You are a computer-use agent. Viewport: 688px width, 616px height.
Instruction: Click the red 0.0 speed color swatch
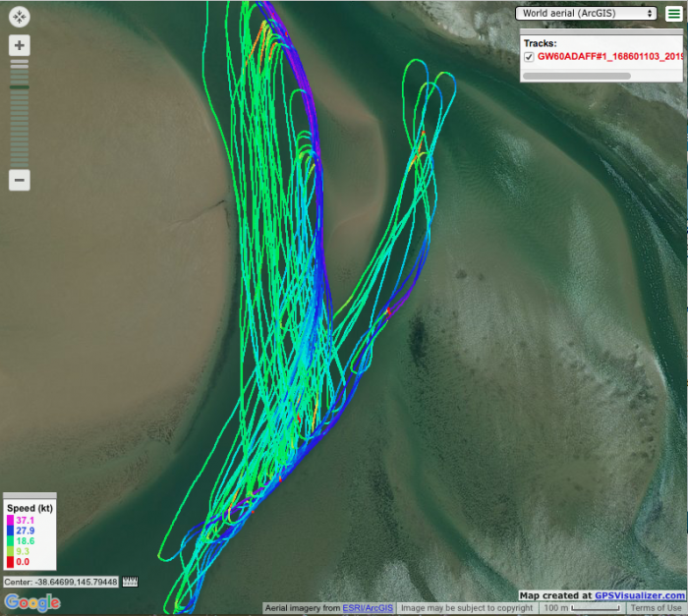pos(10,562)
